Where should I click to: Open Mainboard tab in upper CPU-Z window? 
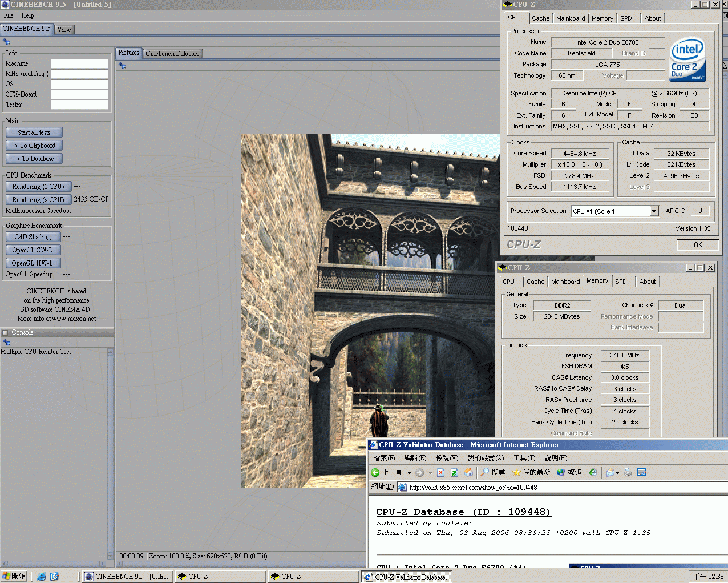571,18
